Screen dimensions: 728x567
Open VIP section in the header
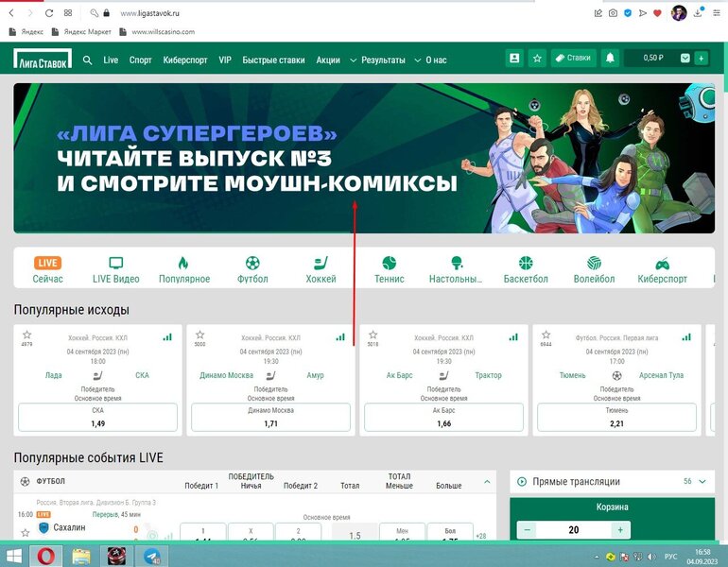(225, 60)
